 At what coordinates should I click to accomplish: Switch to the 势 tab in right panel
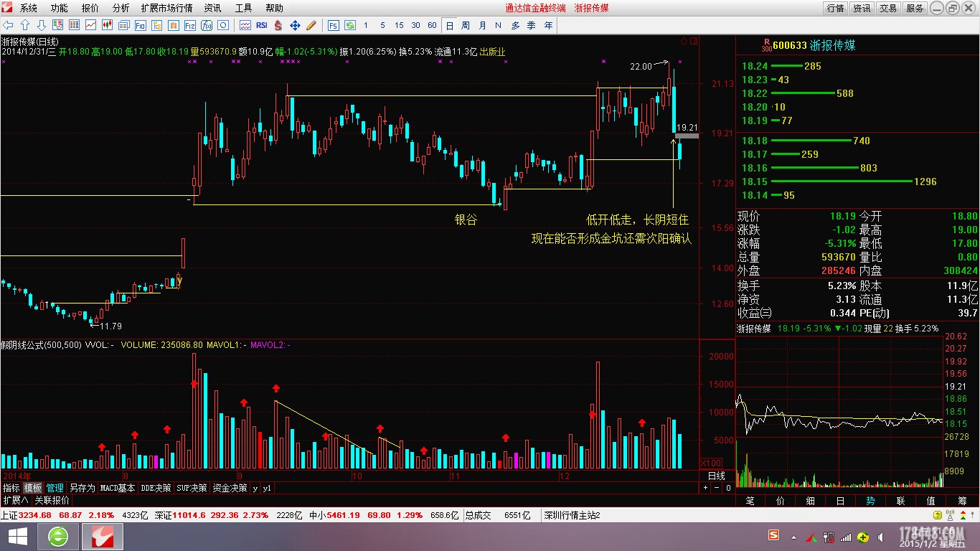[x=870, y=500]
